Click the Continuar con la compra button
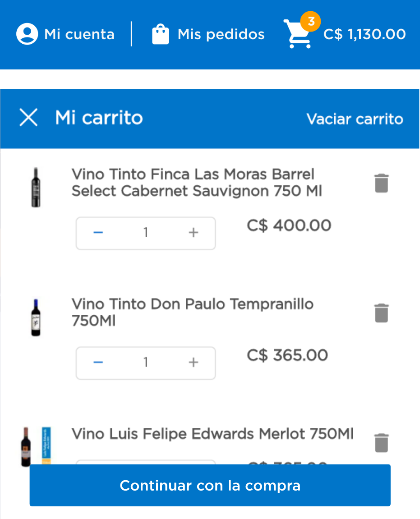420x519 pixels. pyautogui.click(x=210, y=485)
